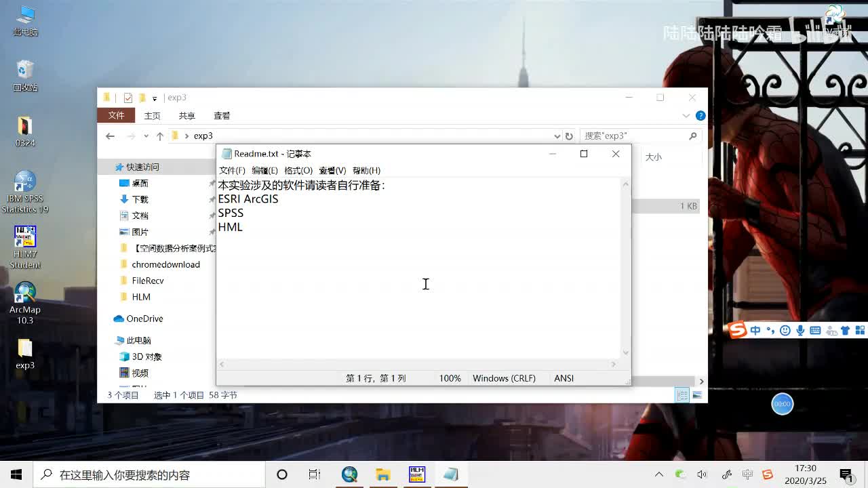Click Notepad horizontal scrollbar right arrow

(x=614, y=364)
